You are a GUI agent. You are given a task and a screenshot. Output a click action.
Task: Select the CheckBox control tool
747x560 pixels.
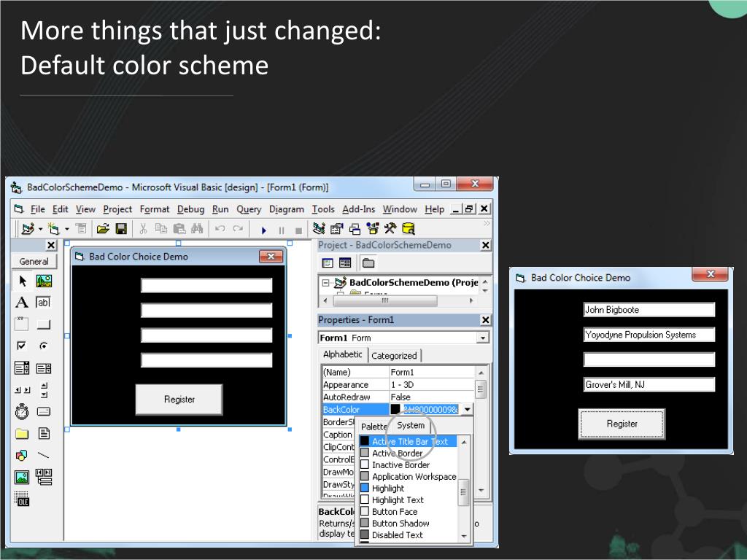22,346
